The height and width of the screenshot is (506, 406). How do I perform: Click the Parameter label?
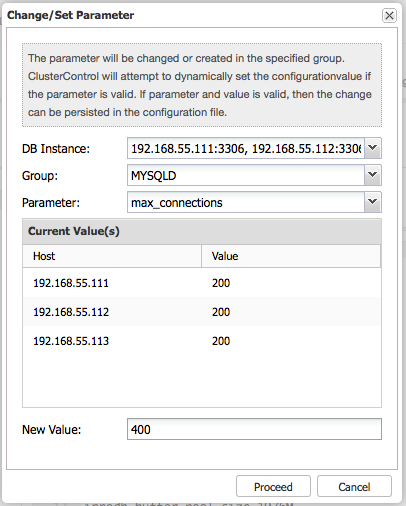click(x=51, y=203)
